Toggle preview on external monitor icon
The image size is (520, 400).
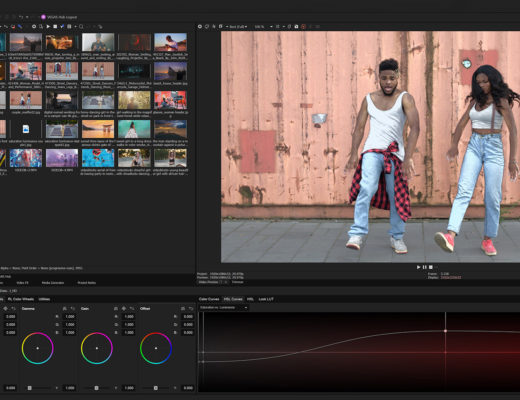[x=207, y=26]
